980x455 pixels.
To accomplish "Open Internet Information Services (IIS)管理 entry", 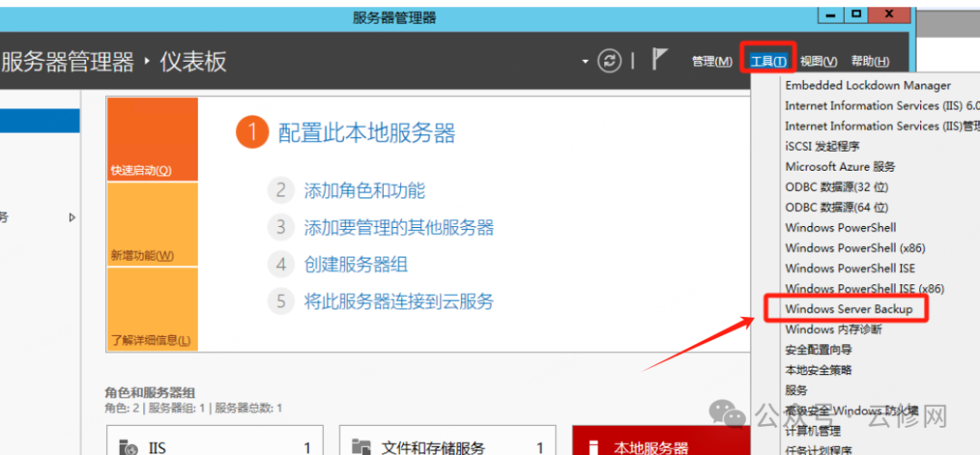I will (x=882, y=126).
